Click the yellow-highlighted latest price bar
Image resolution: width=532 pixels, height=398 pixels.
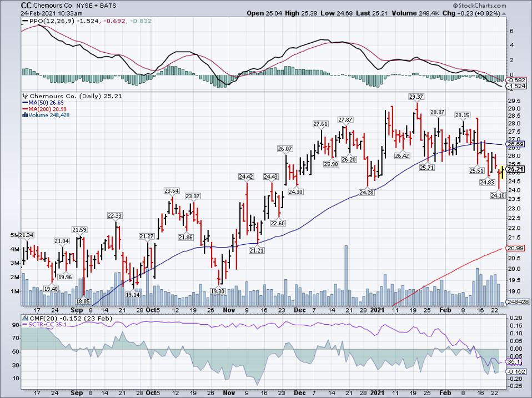tap(502, 171)
